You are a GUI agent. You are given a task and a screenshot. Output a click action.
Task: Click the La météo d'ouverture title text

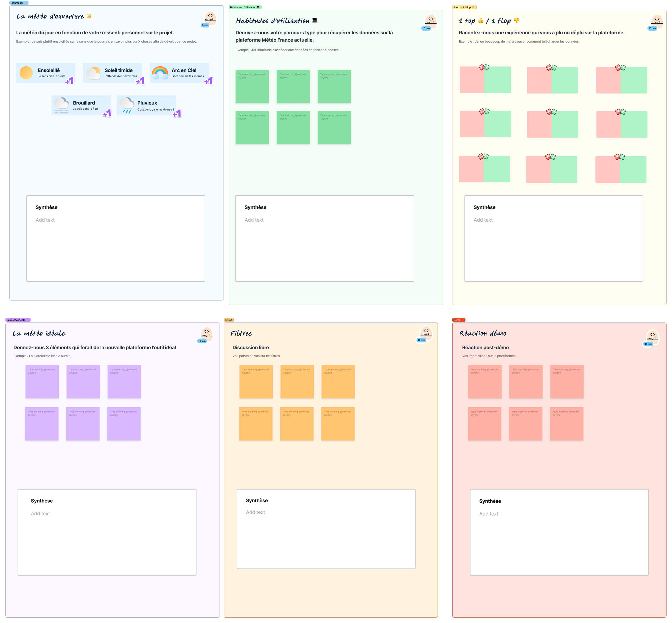[x=51, y=16]
